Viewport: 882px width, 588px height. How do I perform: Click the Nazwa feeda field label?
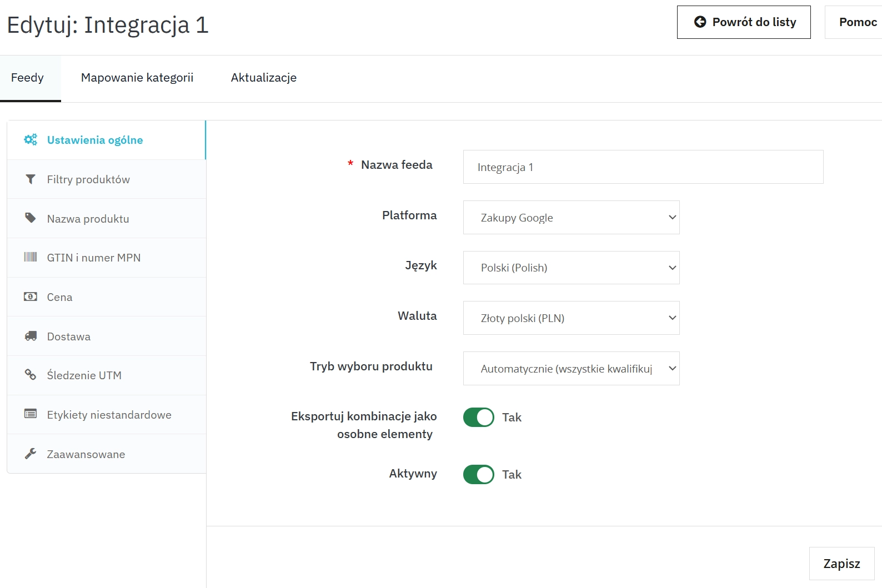click(x=397, y=165)
